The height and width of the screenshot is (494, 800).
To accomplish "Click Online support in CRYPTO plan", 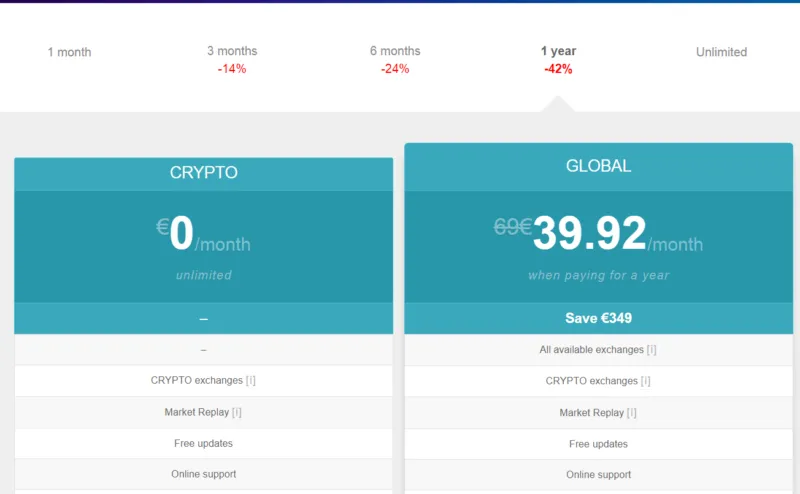I will (x=203, y=474).
